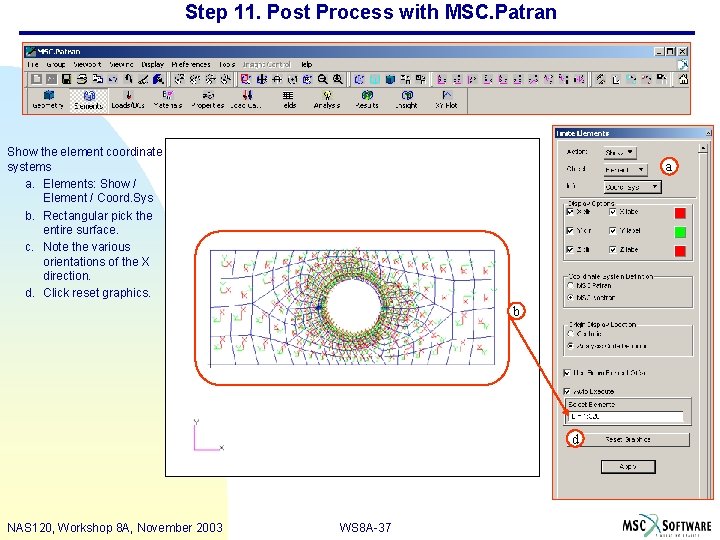Click the Reset Graphics button

click(627, 439)
